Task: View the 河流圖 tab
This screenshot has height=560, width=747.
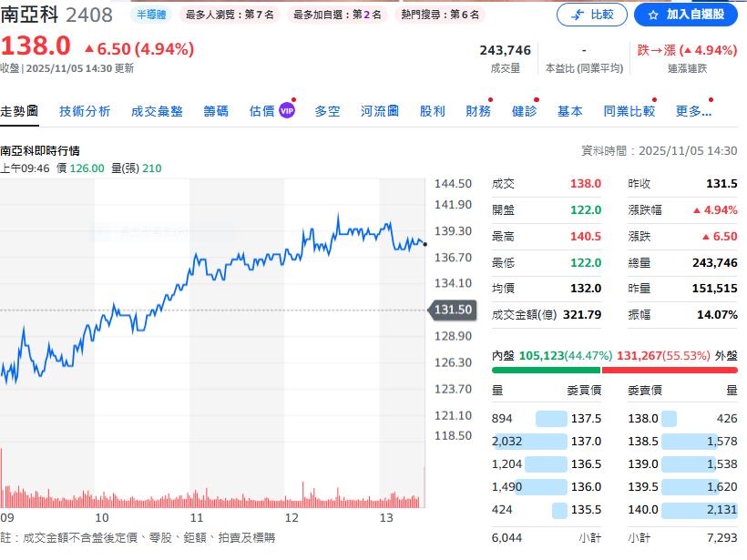Action: click(x=377, y=110)
